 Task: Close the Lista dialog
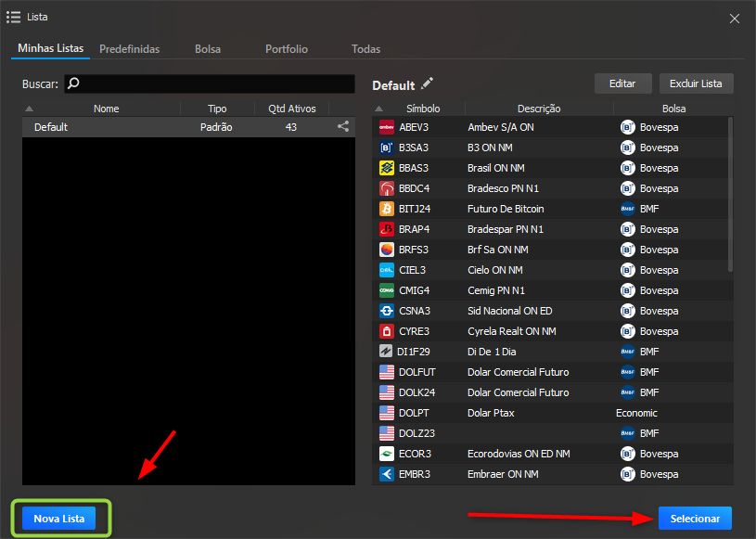[x=735, y=19]
